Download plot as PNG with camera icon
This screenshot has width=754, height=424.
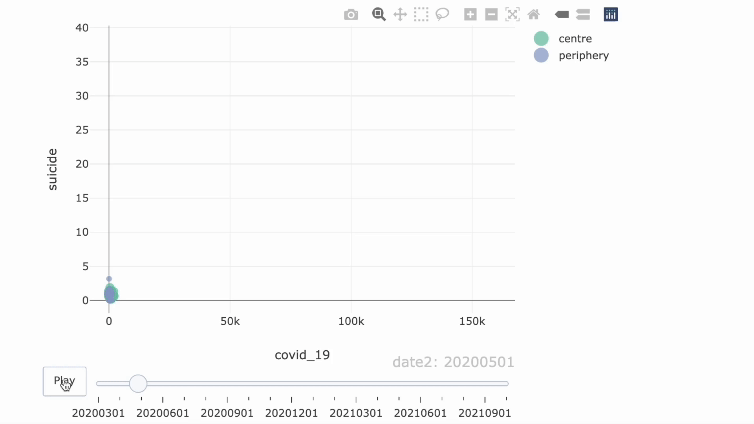351,14
